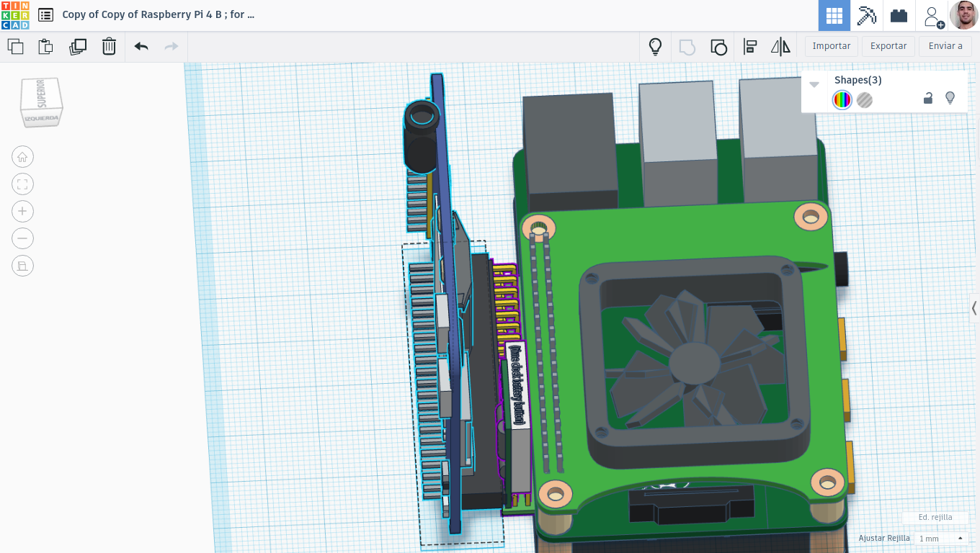This screenshot has height=553, width=980.
Task: Undo the last action
Action: (x=141, y=47)
